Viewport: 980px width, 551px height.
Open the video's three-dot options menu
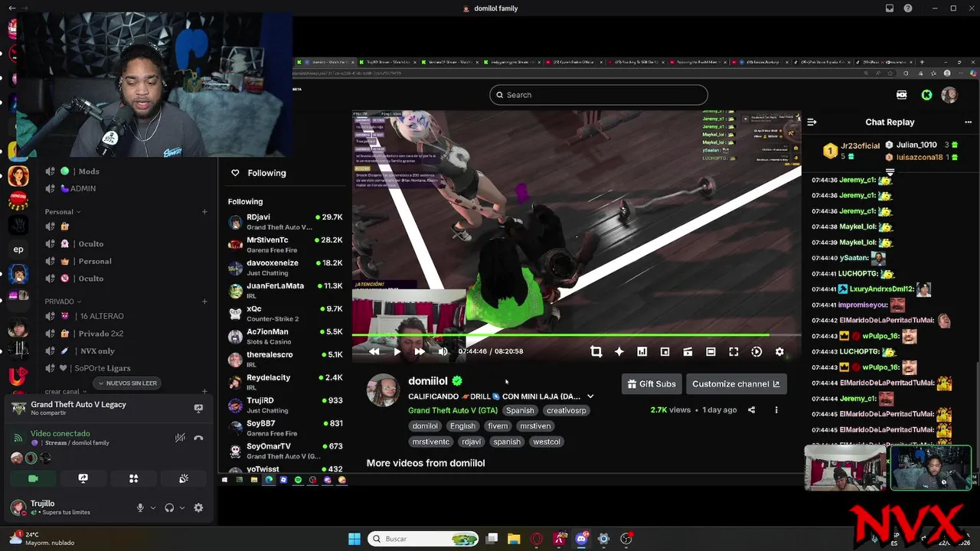(x=776, y=409)
